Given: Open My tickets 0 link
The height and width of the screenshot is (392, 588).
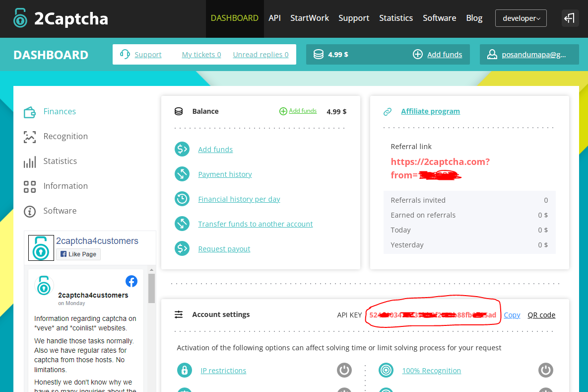Looking at the screenshot, I should point(201,55).
